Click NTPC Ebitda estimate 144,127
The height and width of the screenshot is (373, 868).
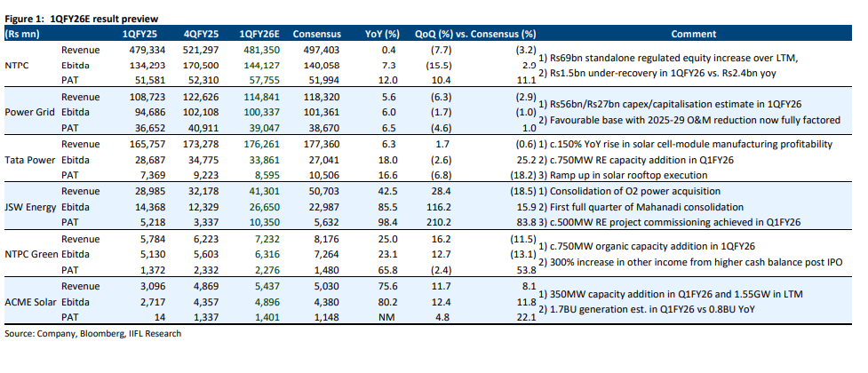(x=262, y=66)
